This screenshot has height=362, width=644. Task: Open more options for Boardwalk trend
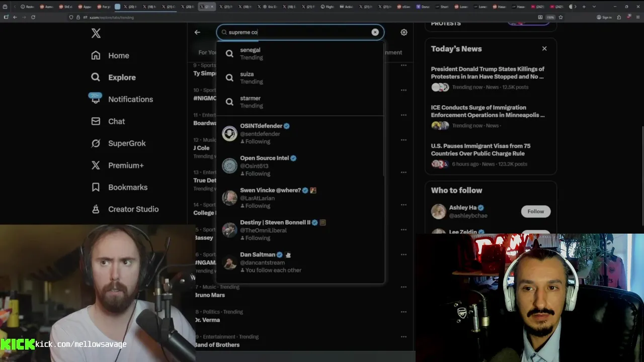[404, 115]
